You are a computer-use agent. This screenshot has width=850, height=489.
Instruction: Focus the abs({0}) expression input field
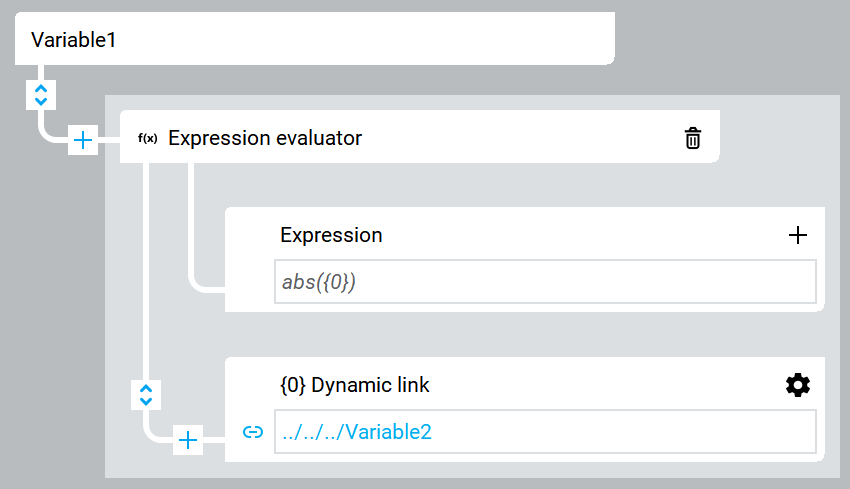(545, 282)
